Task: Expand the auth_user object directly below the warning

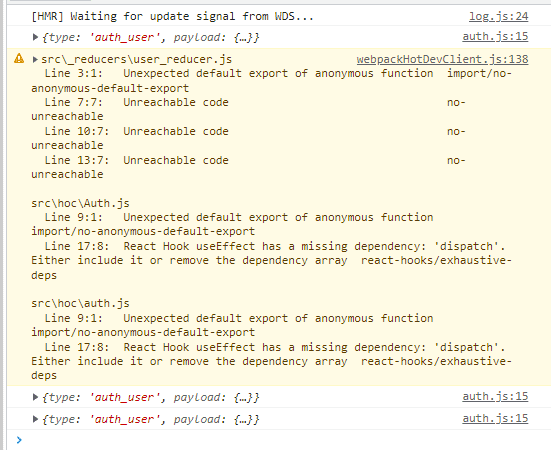Action: tap(35, 397)
